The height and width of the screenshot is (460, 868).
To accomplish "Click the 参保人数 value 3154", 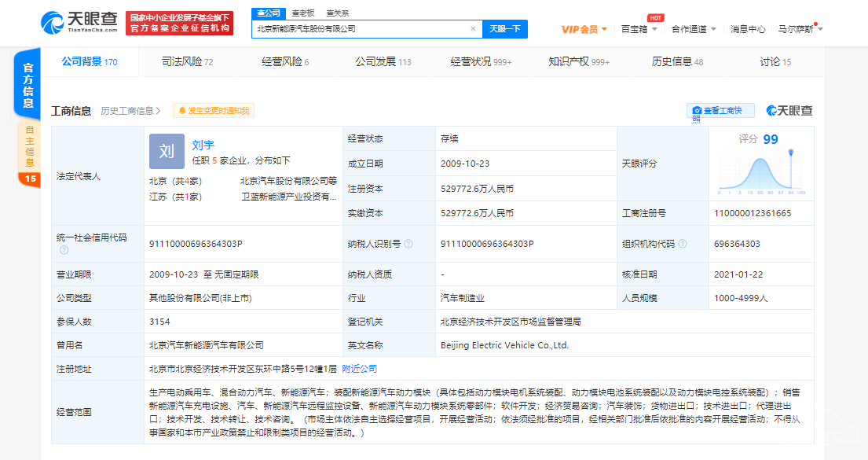I will [159, 322].
